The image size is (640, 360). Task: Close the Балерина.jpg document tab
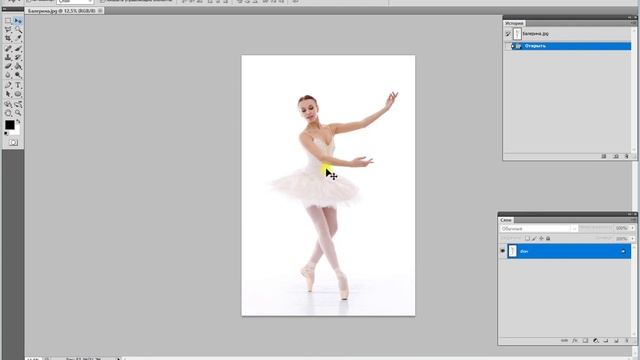click(x=100, y=11)
